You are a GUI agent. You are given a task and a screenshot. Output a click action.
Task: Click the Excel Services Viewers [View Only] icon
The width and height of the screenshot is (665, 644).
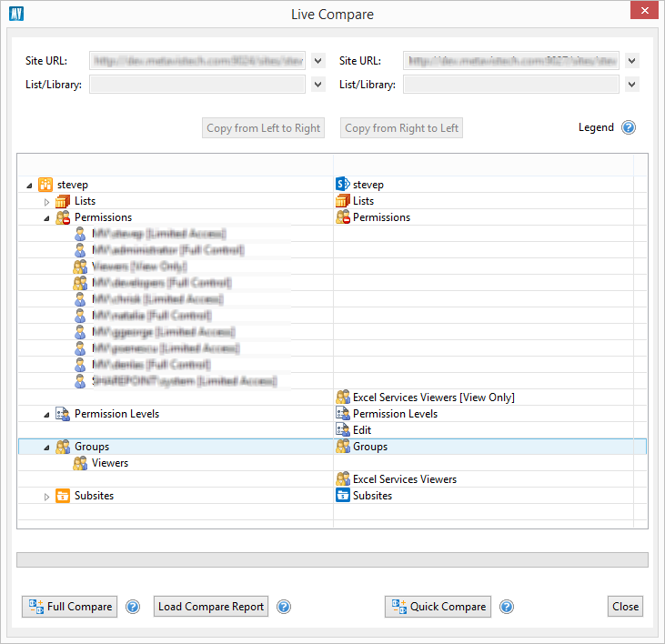[342, 397]
